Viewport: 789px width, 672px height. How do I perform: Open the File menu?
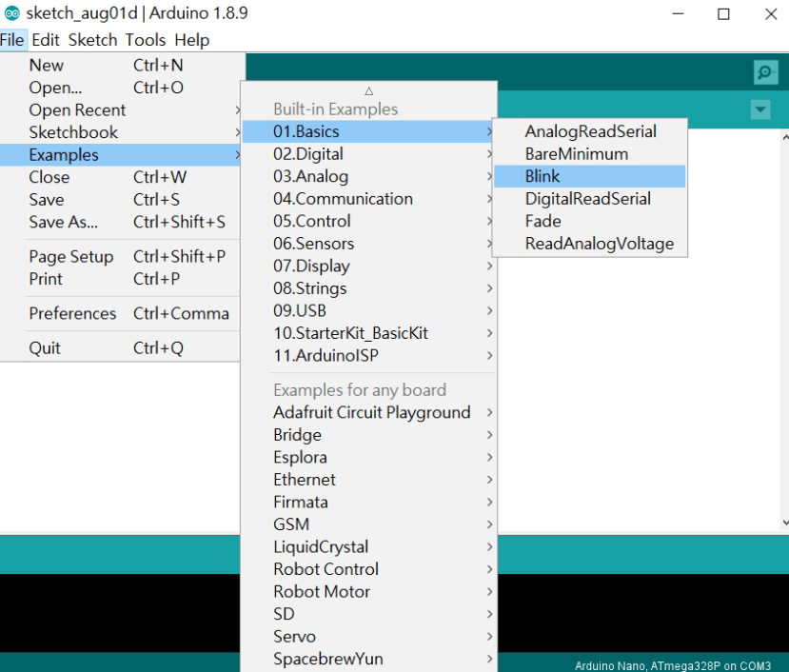tap(12, 40)
